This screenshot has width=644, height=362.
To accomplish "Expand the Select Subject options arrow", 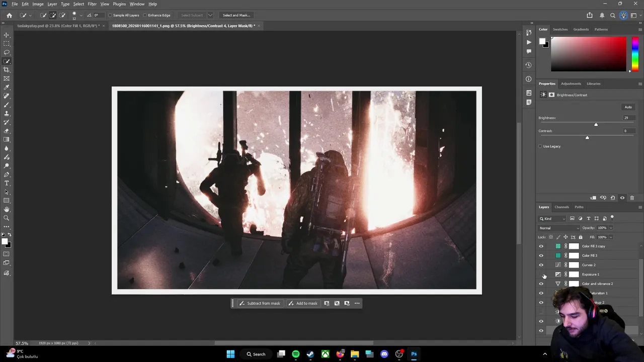I will click(210, 15).
